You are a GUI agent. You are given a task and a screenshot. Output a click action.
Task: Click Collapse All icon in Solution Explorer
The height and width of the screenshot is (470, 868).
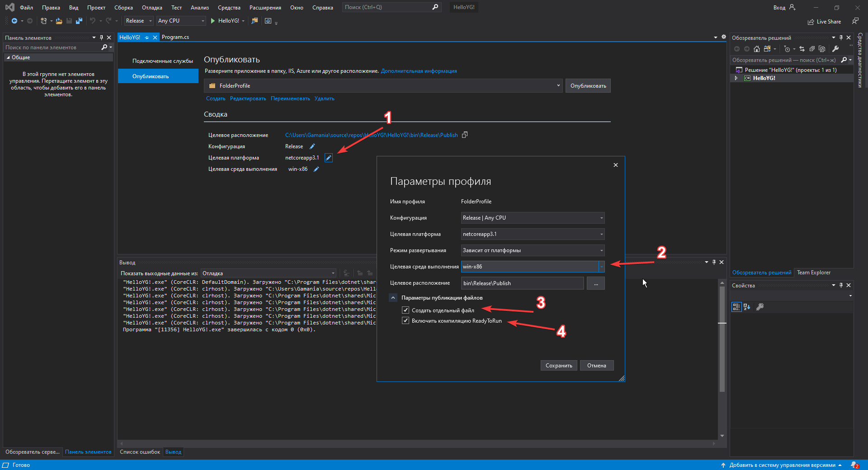point(812,49)
